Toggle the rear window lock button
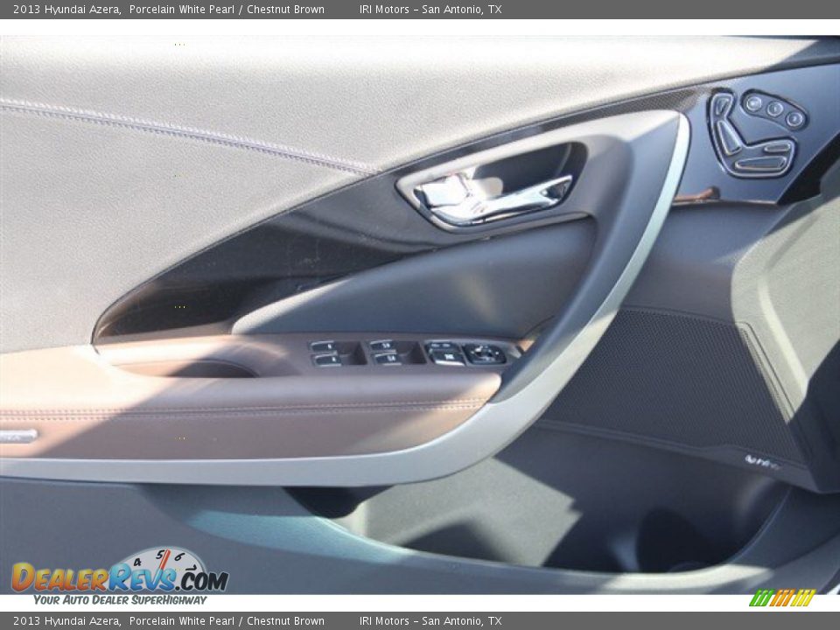The image size is (840, 630). (450, 356)
